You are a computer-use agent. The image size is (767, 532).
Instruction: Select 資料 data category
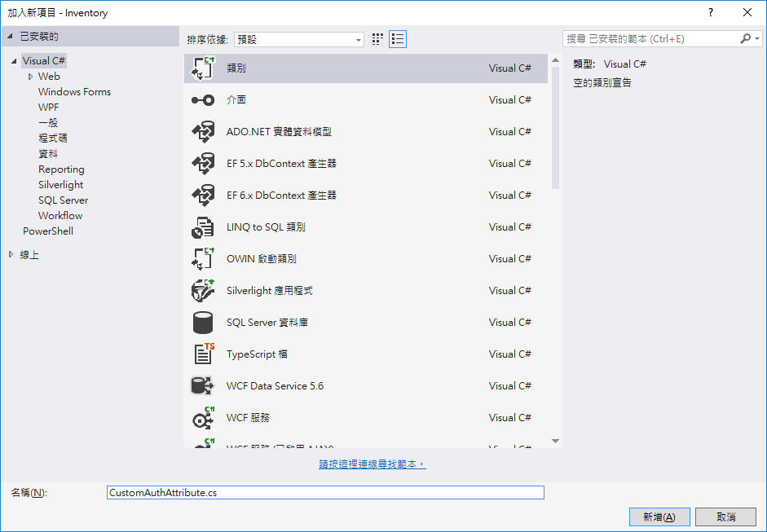48,154
